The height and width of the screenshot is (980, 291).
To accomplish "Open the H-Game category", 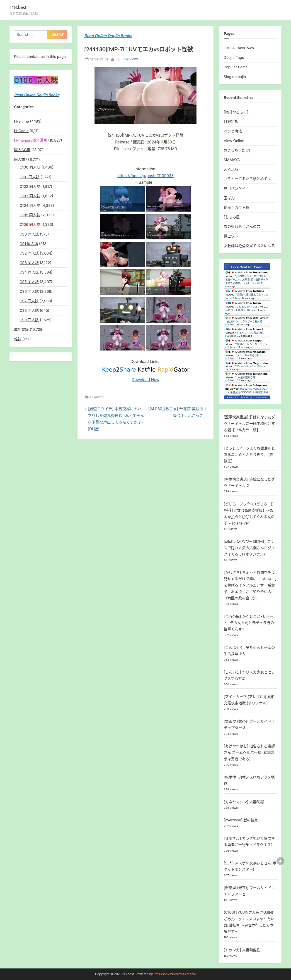I will (x=21, y=131).
